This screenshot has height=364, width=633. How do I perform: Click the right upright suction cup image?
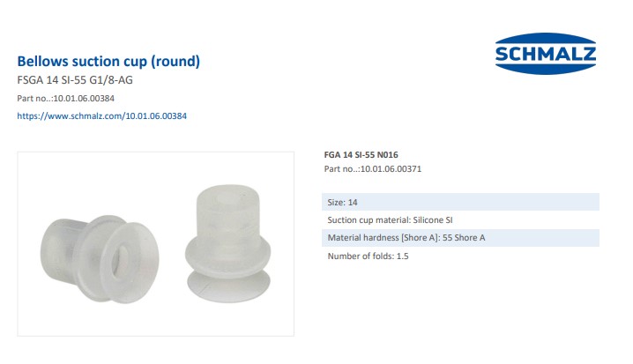pyautogui.click(x=228, y=243)
